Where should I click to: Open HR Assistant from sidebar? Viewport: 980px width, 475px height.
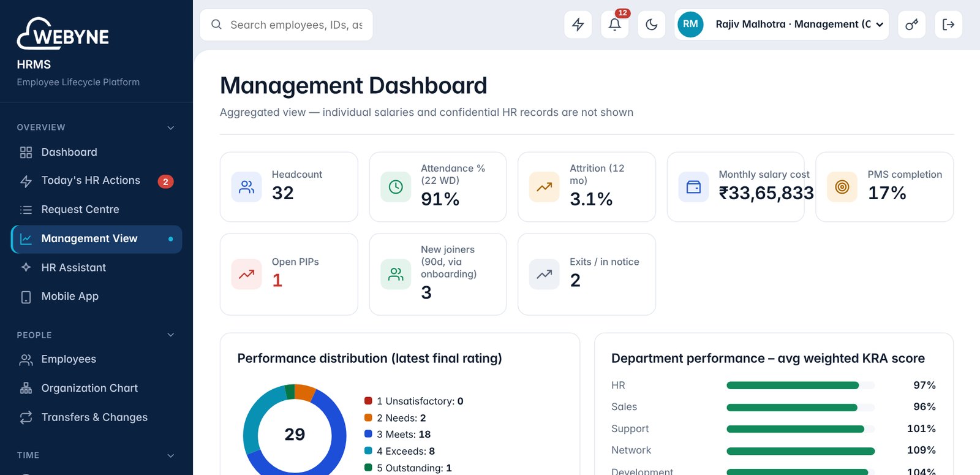96,268
